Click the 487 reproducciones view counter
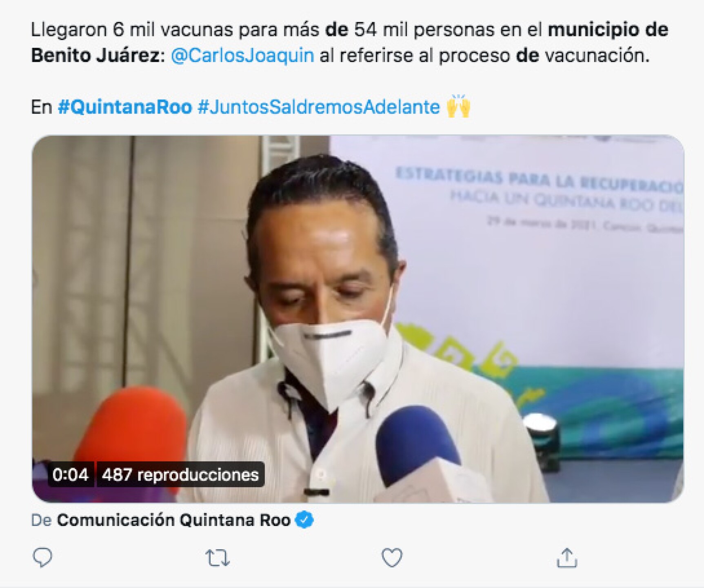The image size is (704, 588). pos(180,474)
